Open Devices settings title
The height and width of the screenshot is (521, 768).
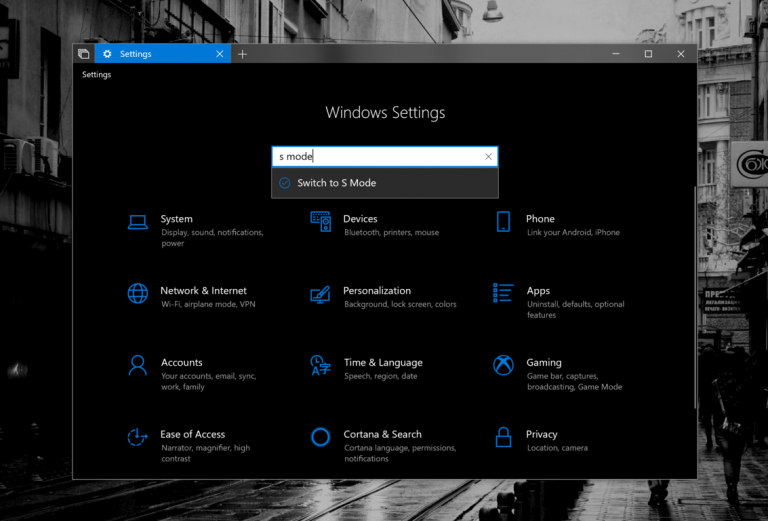click(360, 219)
